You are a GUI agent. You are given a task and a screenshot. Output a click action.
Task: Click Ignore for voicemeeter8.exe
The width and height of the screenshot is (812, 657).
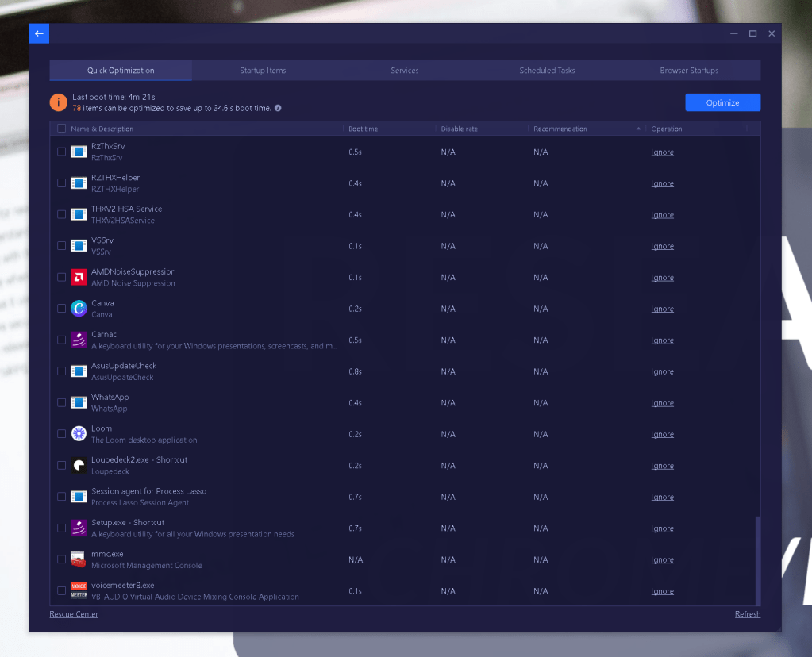[662, 591]
